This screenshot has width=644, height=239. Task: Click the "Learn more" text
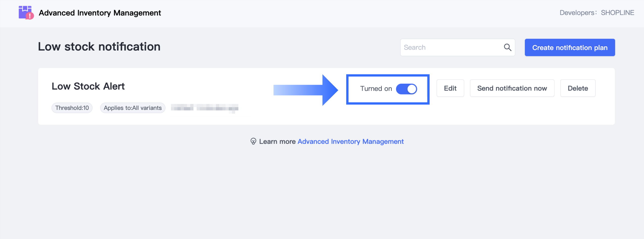(277, 141)
